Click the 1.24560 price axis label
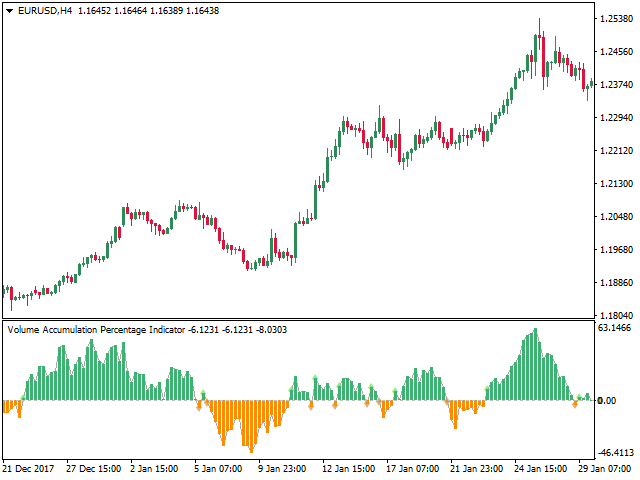The image size is (640, 480). point(616,52)
